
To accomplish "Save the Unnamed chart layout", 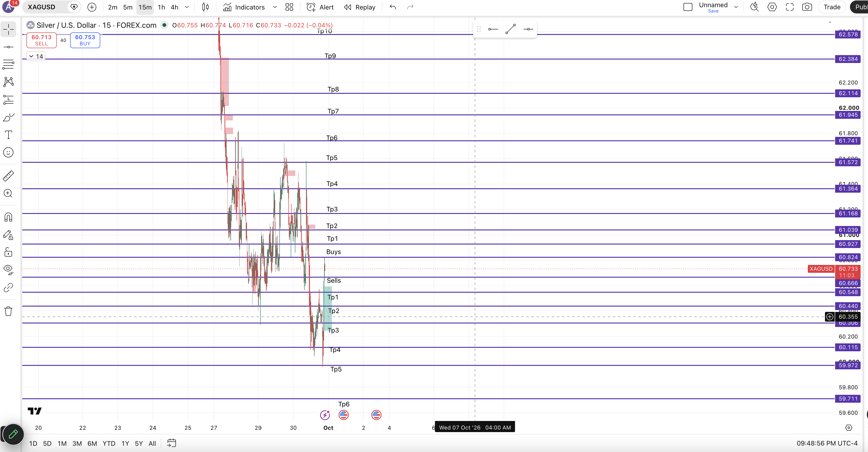I will click(713, 11).
